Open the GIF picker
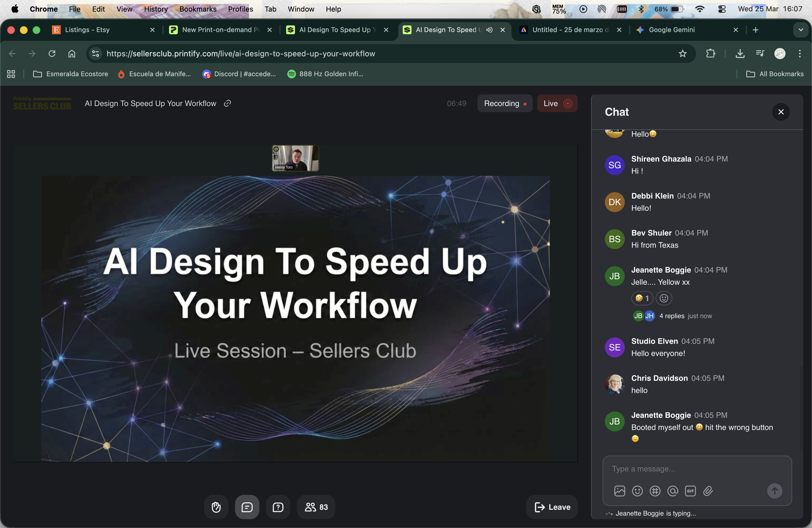812x528 pixels. (x=690, y=491)
